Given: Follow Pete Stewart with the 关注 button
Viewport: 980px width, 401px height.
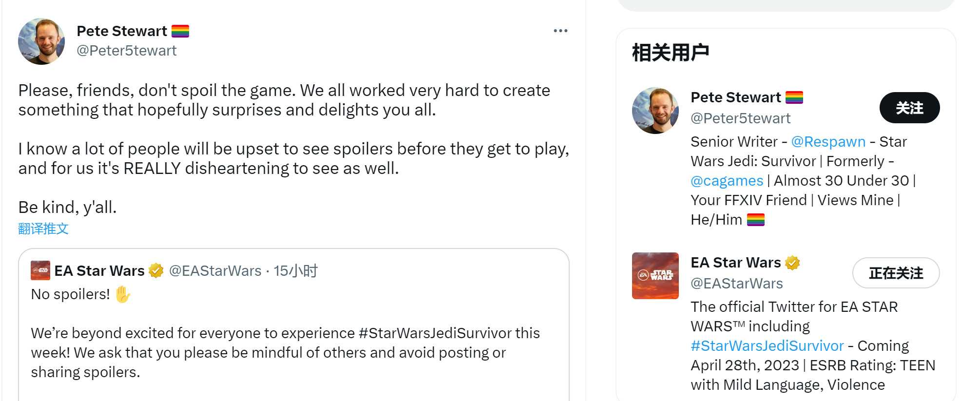Looking at the screenshot, I should 909,108.
